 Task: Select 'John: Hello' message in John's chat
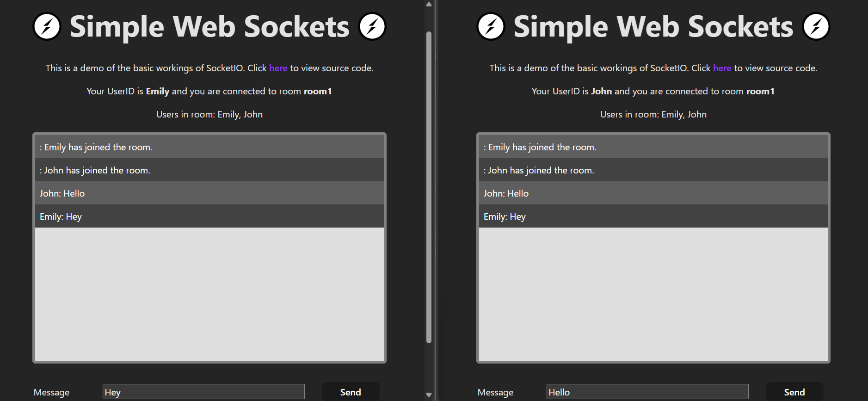653,193
